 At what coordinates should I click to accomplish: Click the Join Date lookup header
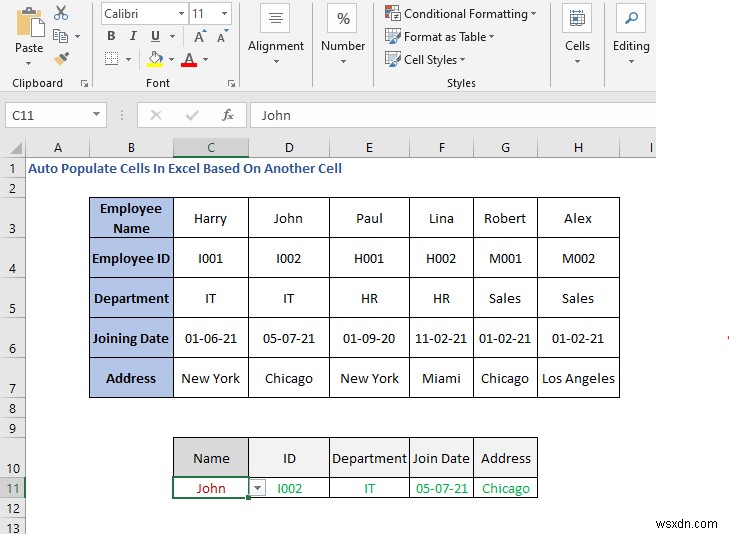[441, 458]
